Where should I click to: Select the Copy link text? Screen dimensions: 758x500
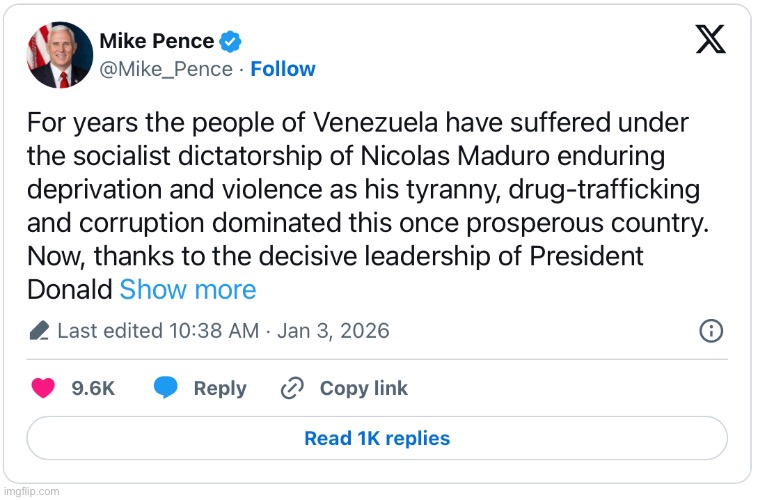coord(364,388)
